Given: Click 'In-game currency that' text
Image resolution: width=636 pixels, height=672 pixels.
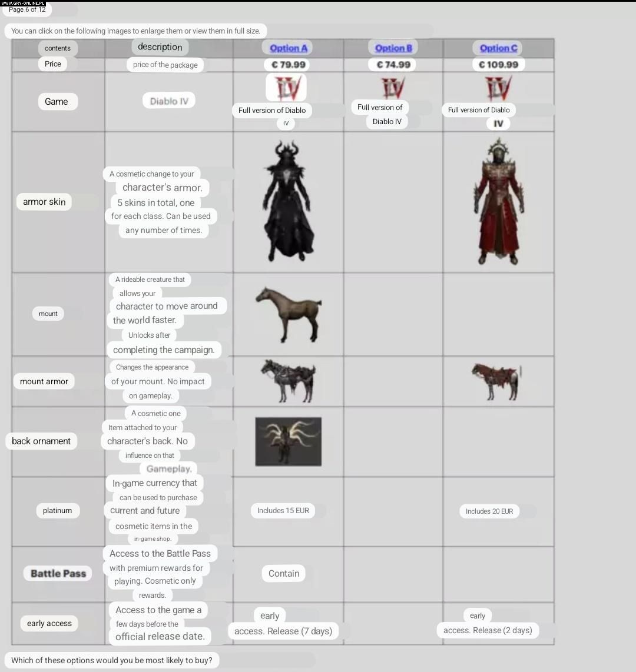Looking at the screenshot, I should pos(155,483).
